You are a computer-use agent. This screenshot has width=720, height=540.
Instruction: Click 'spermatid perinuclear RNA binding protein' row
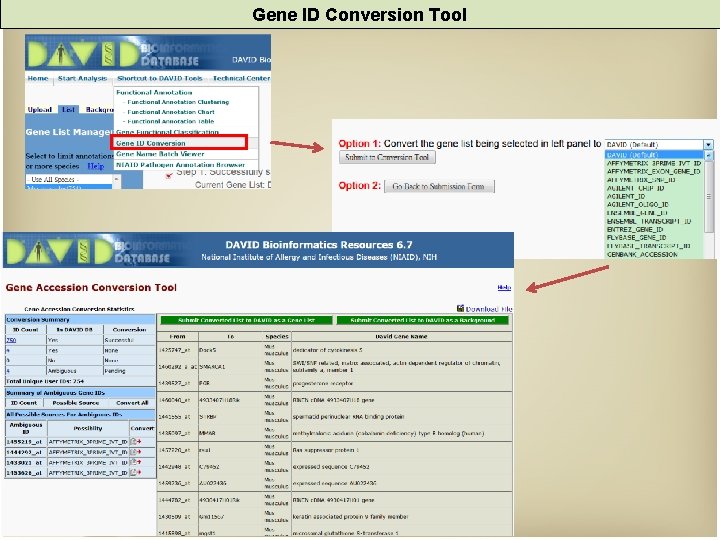pyautogui.click(x=348, y=417)
